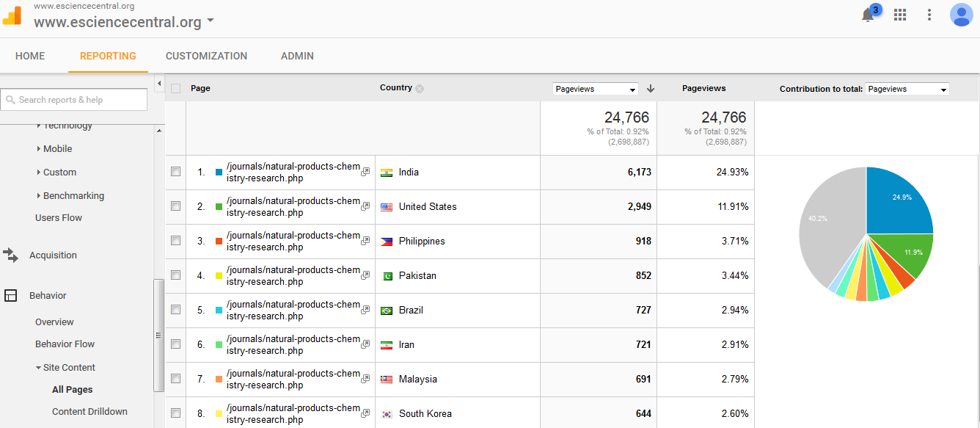This screenshot has height=428, width=980.
Task: Open the Google apps grid icon
Action: [x=900, y=15]
